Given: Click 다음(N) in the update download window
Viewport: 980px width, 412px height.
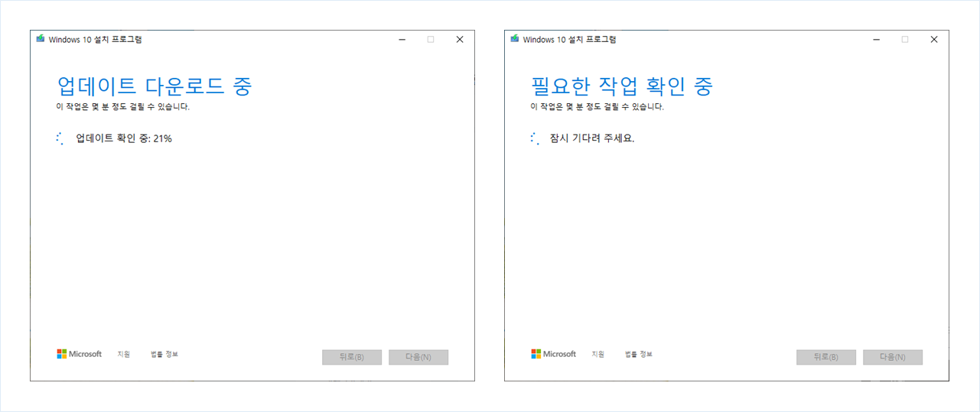Looking at the screenshot, I should point(418,357).
